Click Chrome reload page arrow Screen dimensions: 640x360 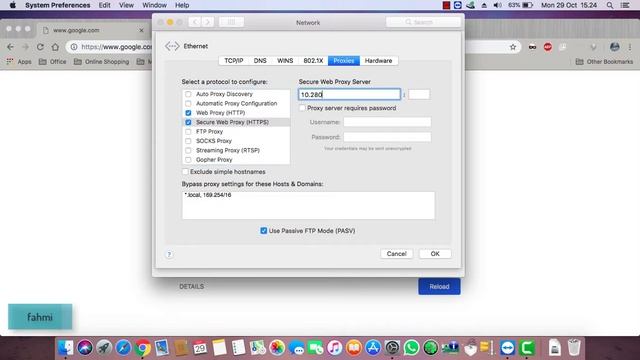[x=40, y=47]
